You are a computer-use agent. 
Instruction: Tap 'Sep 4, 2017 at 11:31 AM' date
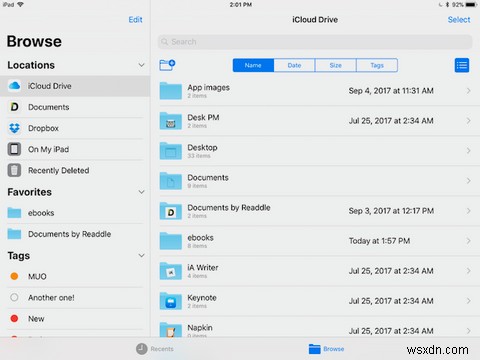pyautogui.click(x=391, y=91)
